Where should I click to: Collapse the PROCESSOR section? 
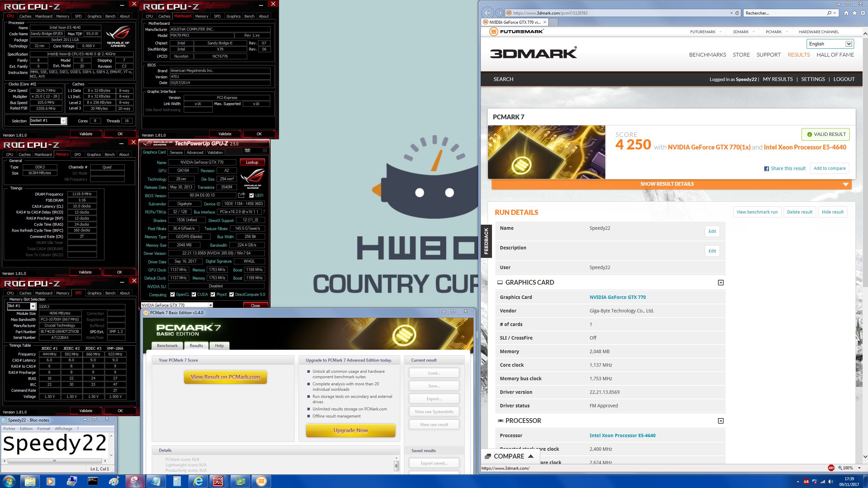(721, 421)
